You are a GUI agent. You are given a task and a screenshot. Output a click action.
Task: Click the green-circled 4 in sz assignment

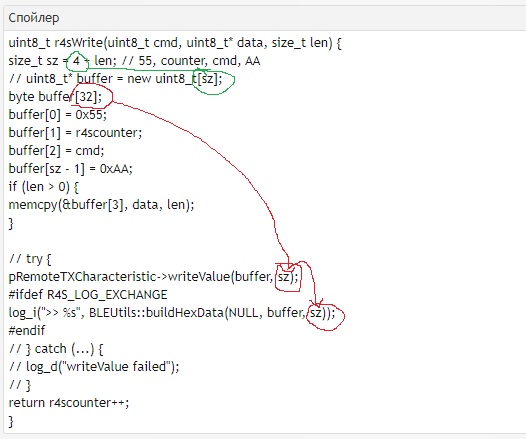(x=76, y=61)
